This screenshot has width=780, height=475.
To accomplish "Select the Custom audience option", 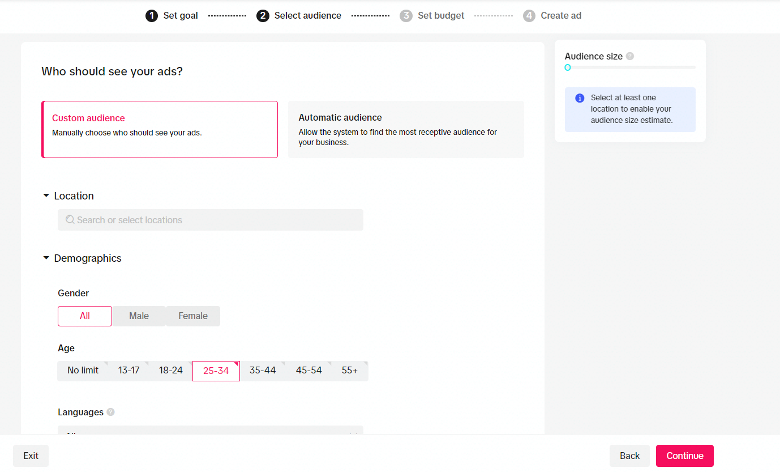I will tap(160, 129).
